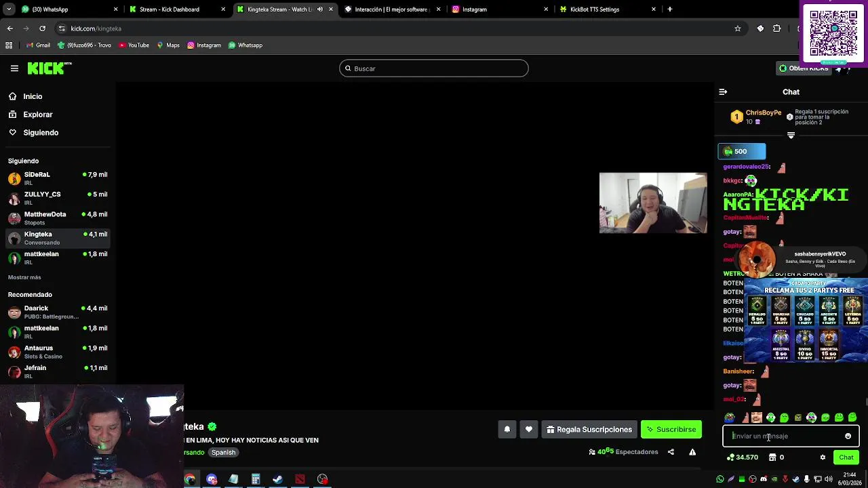The image size is (868, 488).
Task: Open MatthewDota channel in sidebar
Action: pos(58,218)
